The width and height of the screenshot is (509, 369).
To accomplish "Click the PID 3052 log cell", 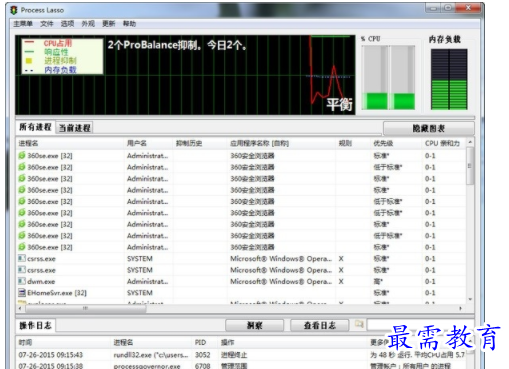I will click(x=202, y=355).
